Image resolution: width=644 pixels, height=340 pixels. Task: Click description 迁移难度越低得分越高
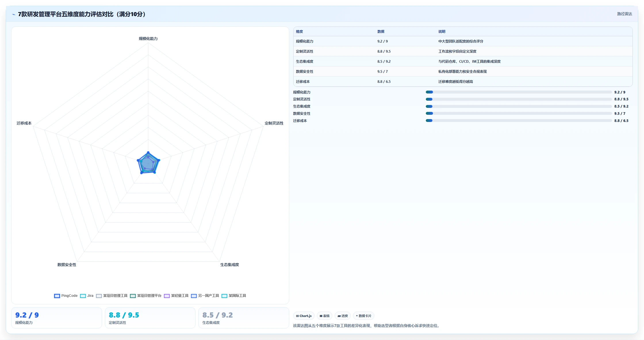click(x=455, y=82)
